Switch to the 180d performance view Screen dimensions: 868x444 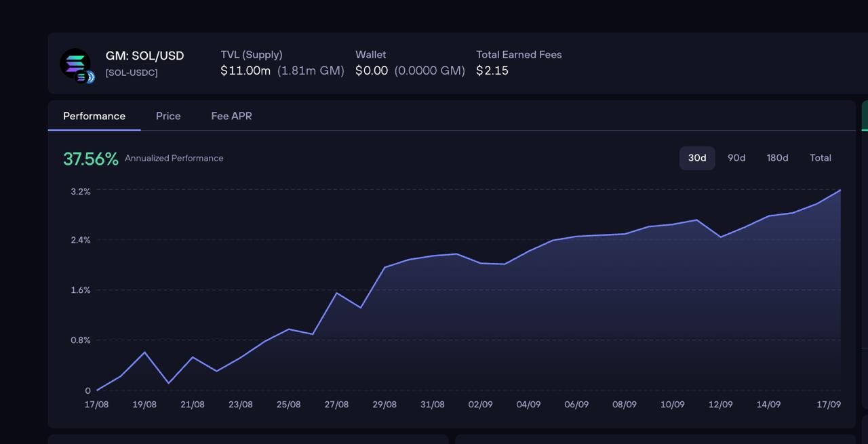coord(777,158)
